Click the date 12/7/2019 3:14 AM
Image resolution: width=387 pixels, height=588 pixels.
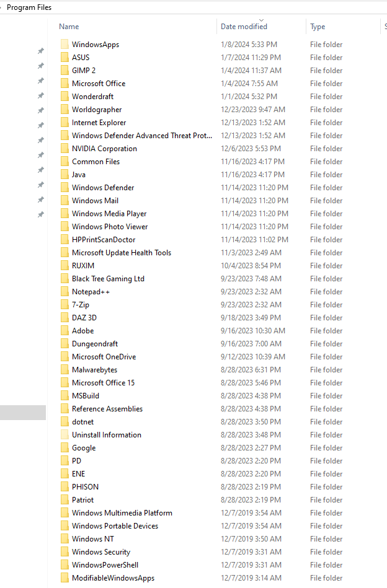[251, 578]
